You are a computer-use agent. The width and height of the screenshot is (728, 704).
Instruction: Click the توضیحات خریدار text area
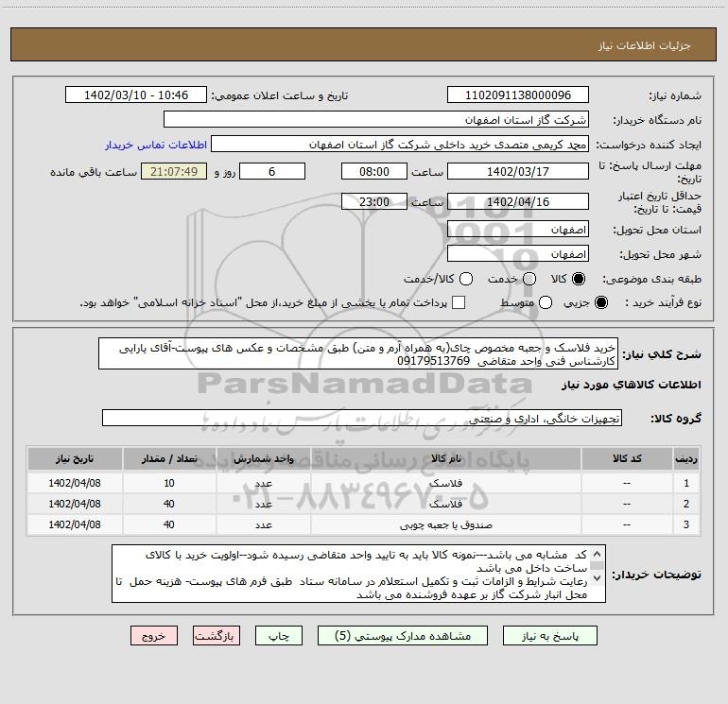[358, 574]
